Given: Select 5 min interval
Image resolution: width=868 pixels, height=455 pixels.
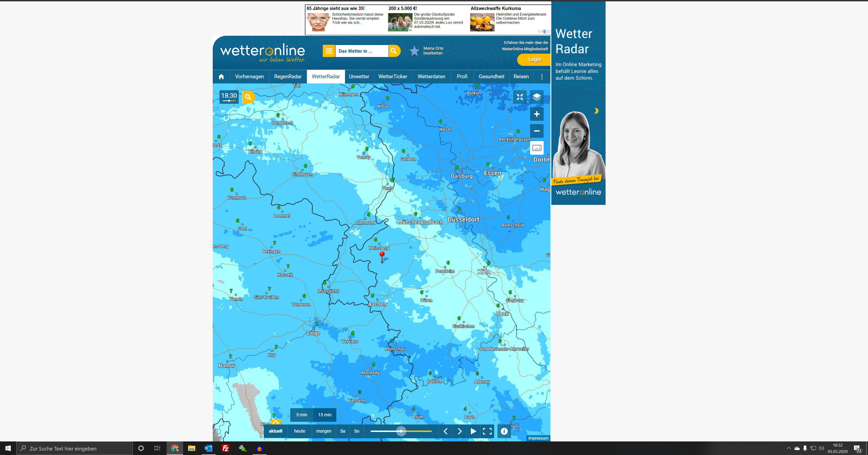Looking at the screenshot, I should (x=302, y=415).
